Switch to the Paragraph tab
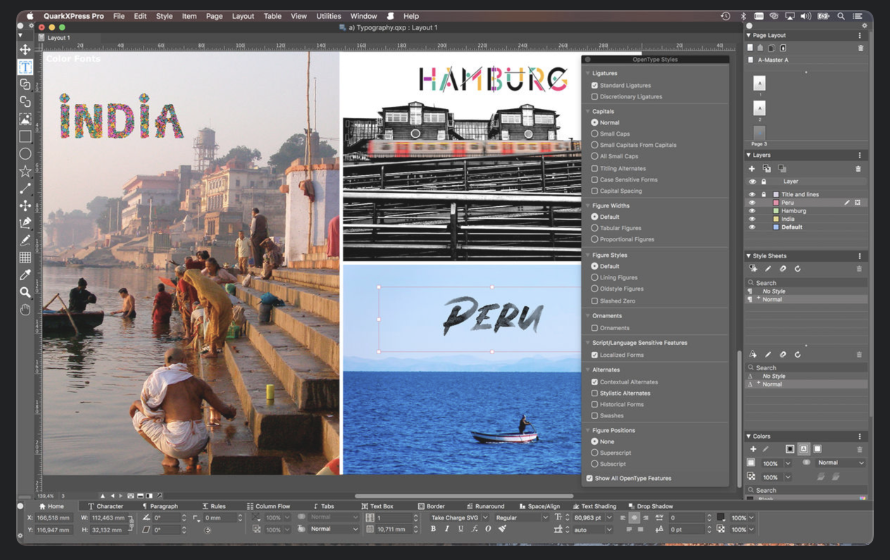Image resolution: width=890 pixels, height=560 pixels. [159, 506]
